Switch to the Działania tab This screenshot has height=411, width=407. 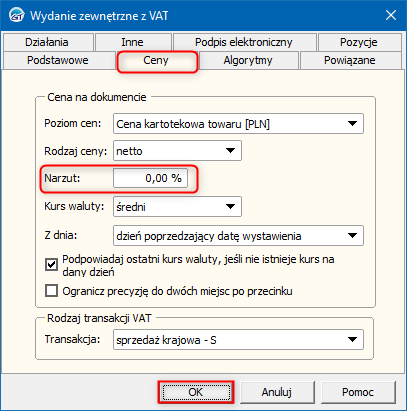point(47,42)
